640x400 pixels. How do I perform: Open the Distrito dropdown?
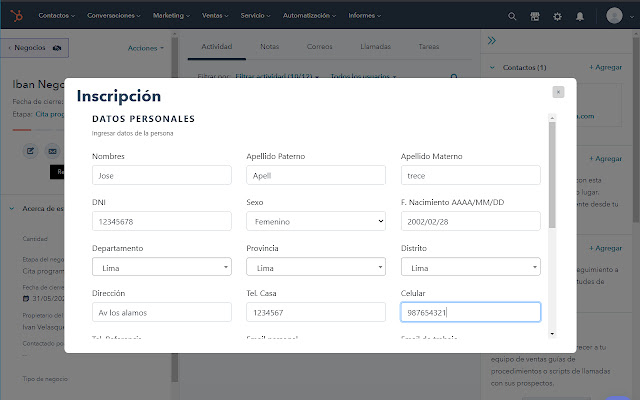click(x=471, y=267)
